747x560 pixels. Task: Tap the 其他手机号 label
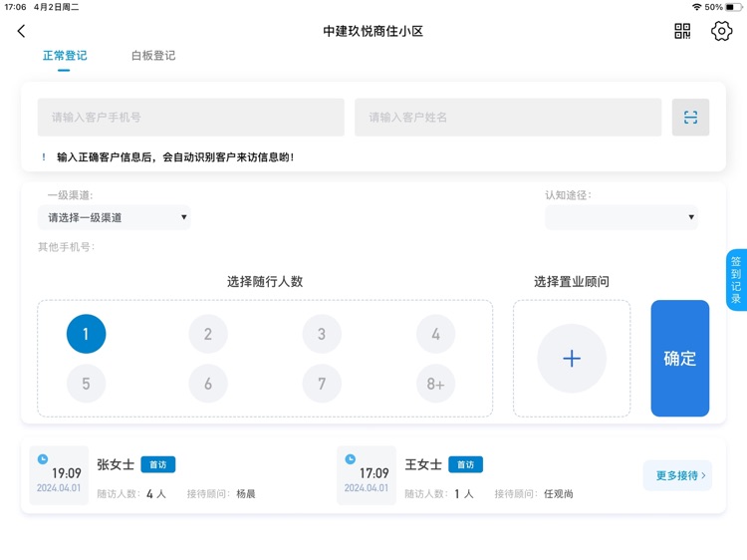(x=66, y=247)
